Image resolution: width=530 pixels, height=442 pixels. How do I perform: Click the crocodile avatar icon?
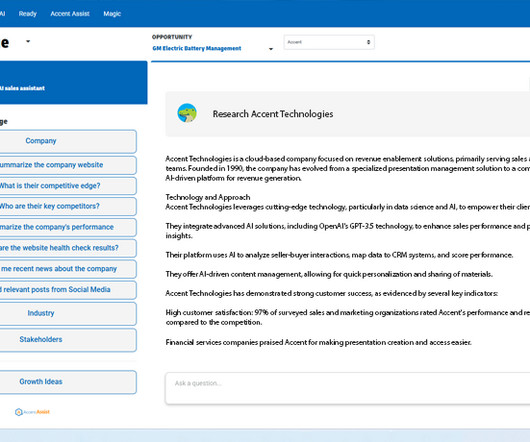[x=187, y=113]
